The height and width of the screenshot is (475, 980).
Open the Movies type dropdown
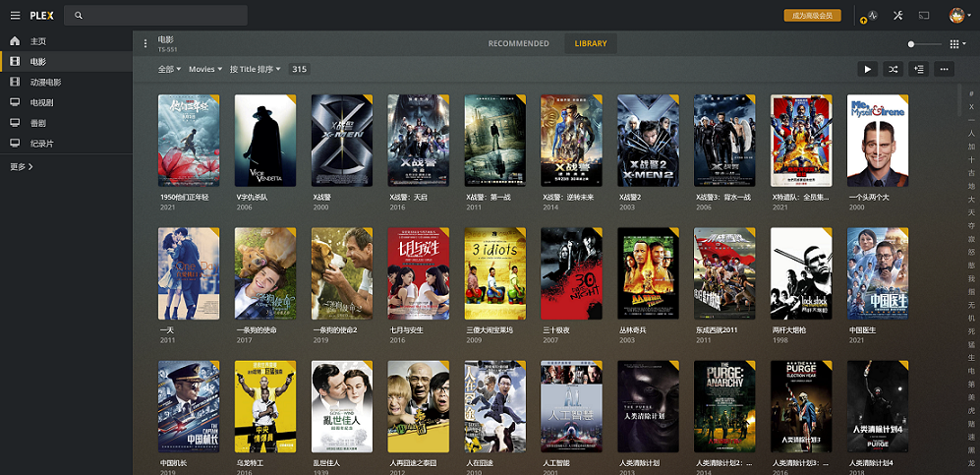(205, 70)
